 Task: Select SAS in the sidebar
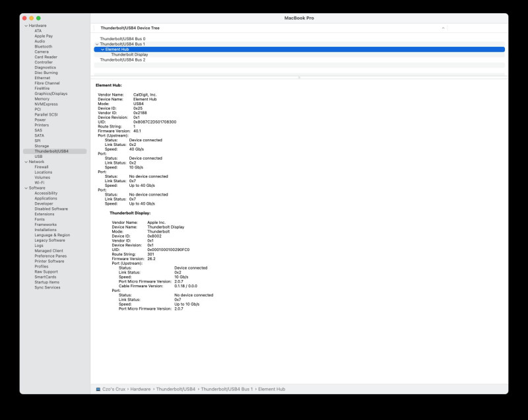[38, 130]
